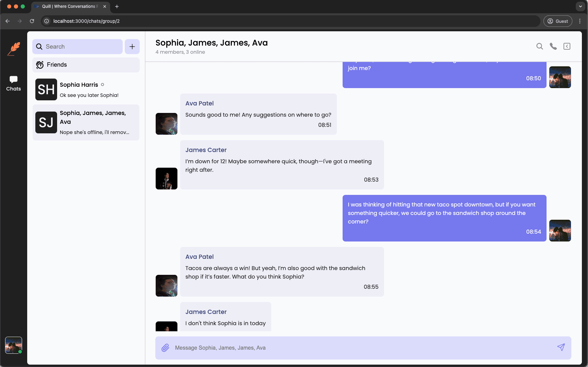This screenshot has width=588, height=367.
Task: Open the Friends list
Action: pyautogui.click(x=86, y=65)
